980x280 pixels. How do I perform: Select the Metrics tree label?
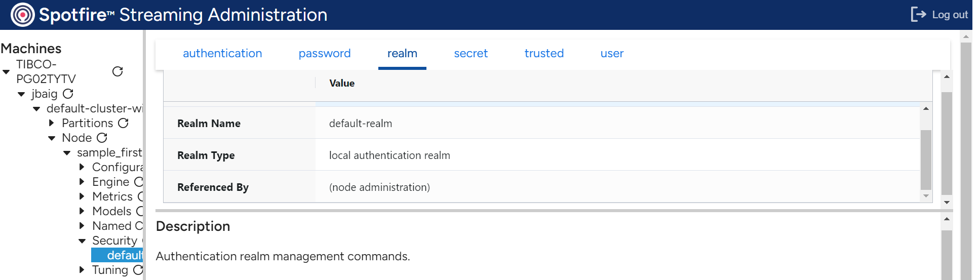(112, 196)
